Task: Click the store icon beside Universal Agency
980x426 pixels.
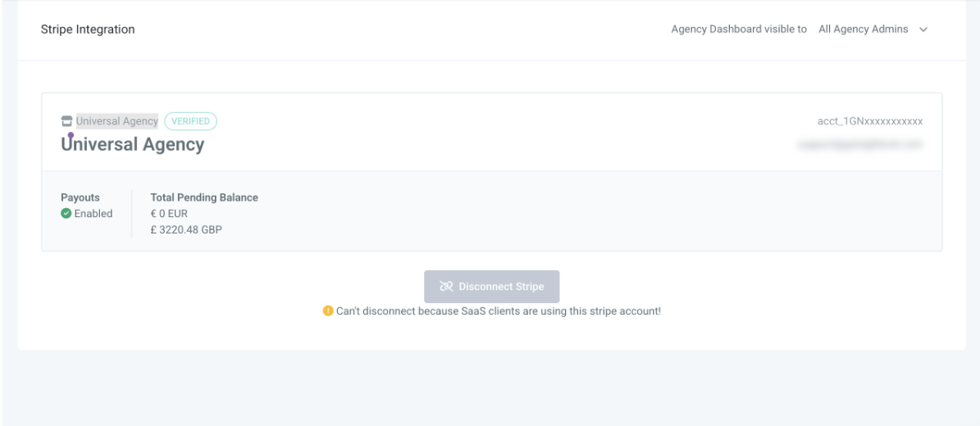Action: [x=67, y=121]
